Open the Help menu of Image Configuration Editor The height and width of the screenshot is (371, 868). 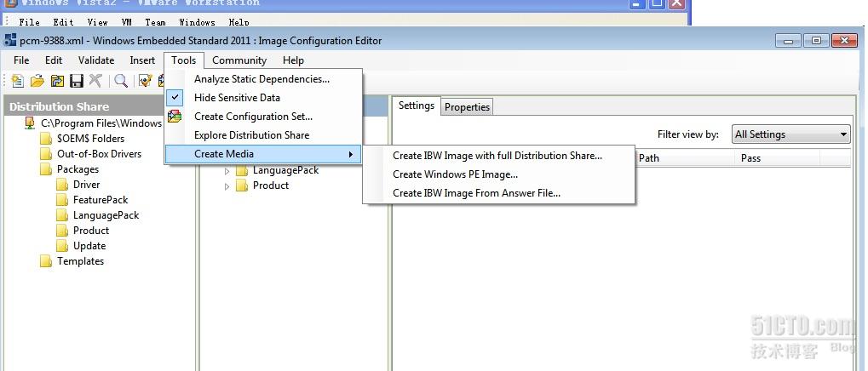(293, 60)
